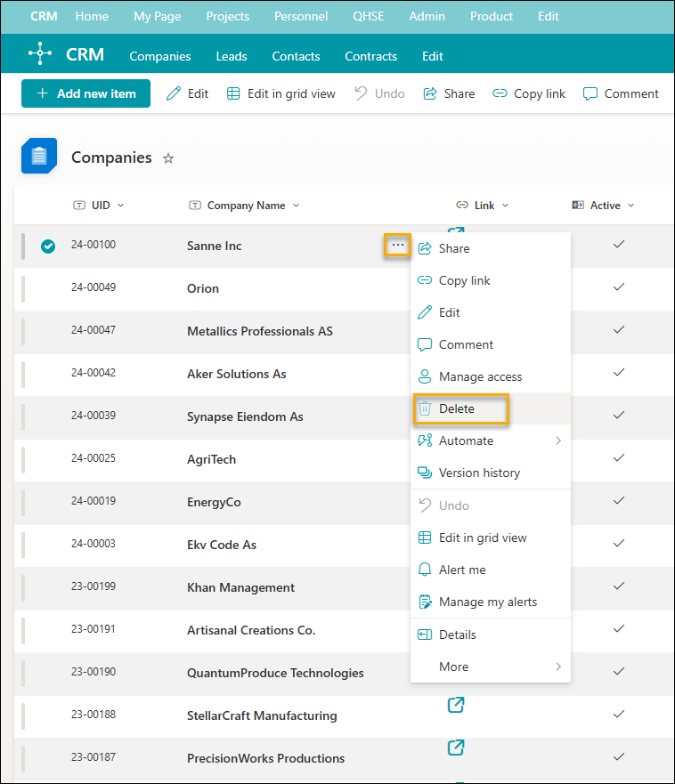Click the Orion company name

[203, 288]
